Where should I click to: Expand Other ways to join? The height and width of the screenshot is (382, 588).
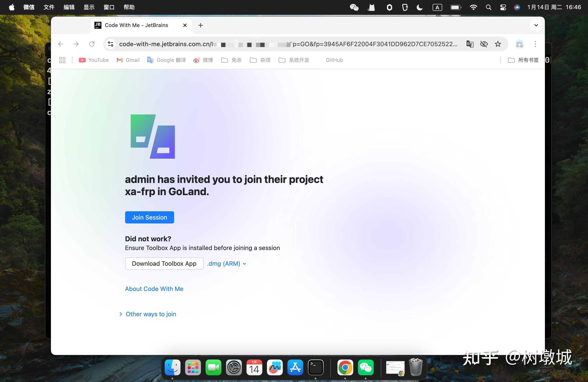[x=150, y=314]
